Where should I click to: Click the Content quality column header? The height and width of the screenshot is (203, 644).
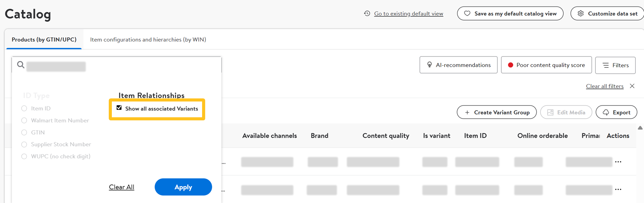(x=386, y=136)
